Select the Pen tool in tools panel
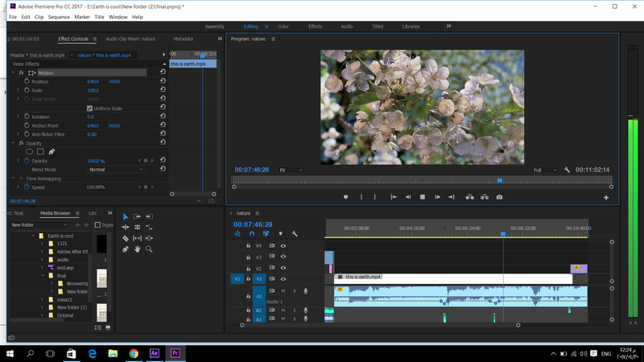Screen dimensions: 644x362 126,249
